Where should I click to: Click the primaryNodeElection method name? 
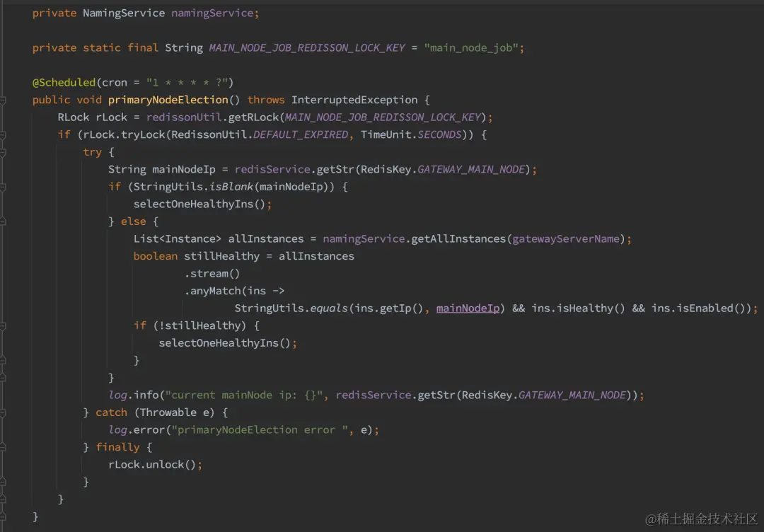click(168, 100)
